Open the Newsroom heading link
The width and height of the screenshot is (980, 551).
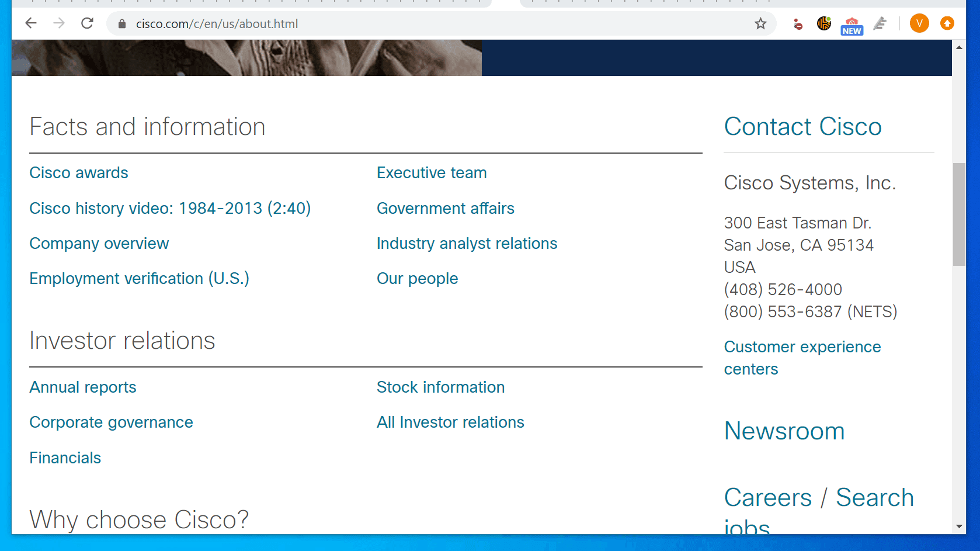click(x=784, y=431)
